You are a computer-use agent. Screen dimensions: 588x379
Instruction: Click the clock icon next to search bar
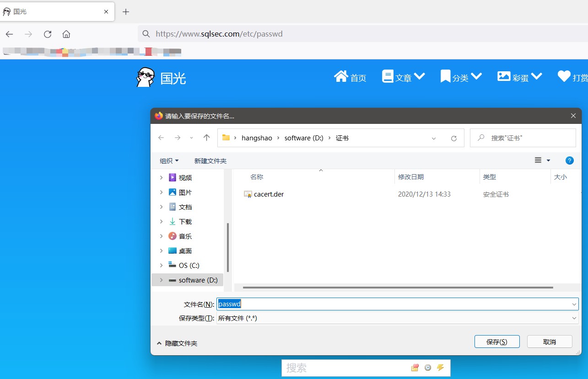click(427, 367)
